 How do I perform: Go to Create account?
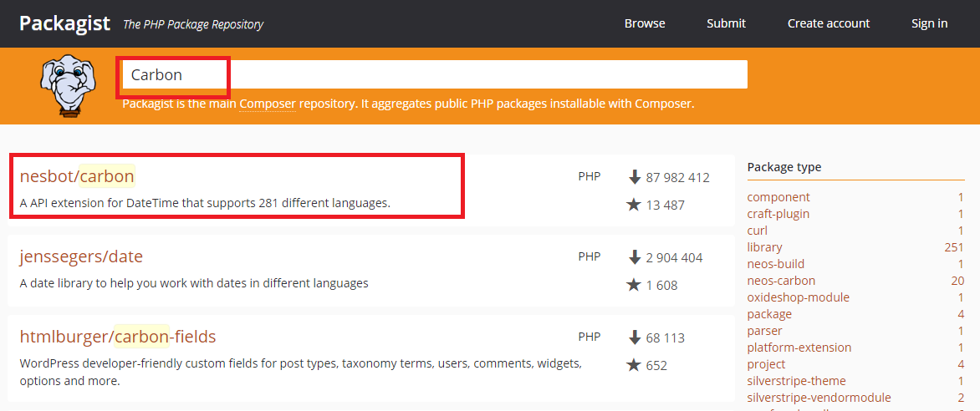tap(828, 23)
